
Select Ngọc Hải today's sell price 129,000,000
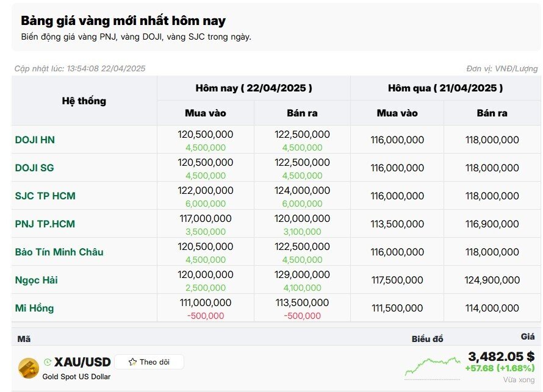point(302,274)
